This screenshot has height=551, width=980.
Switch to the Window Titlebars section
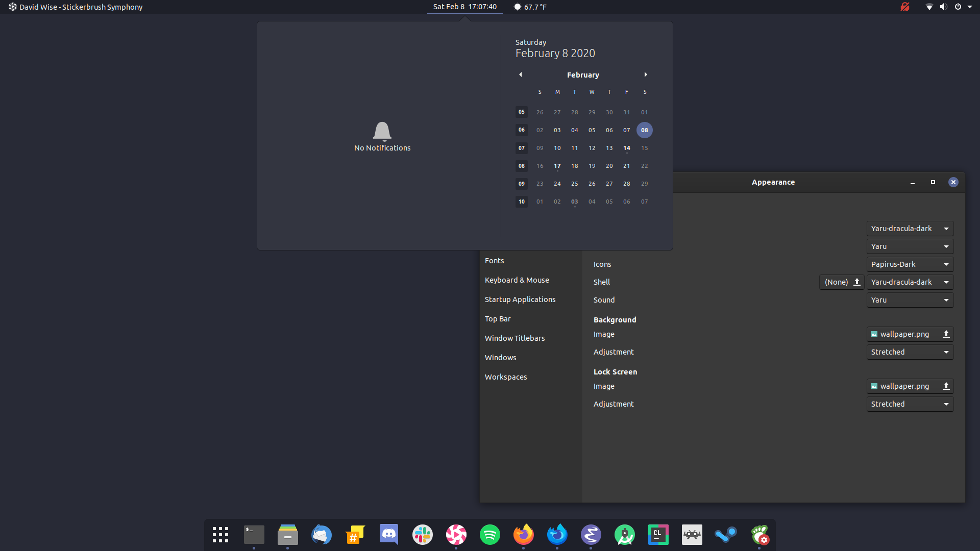coord(514,338)
